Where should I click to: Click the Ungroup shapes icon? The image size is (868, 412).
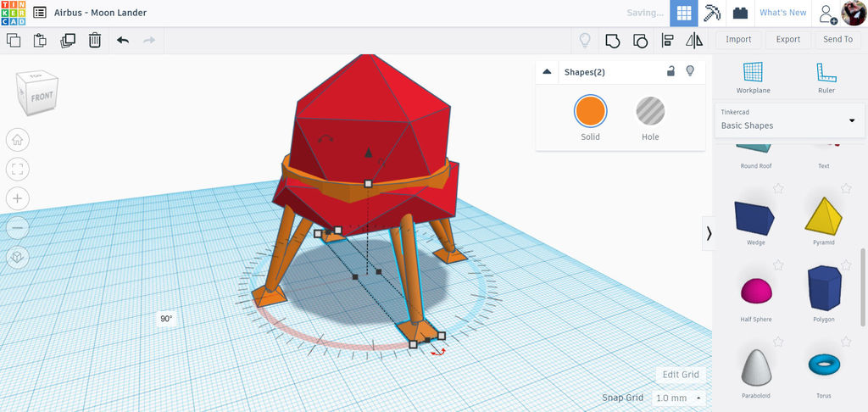point(640,41)
